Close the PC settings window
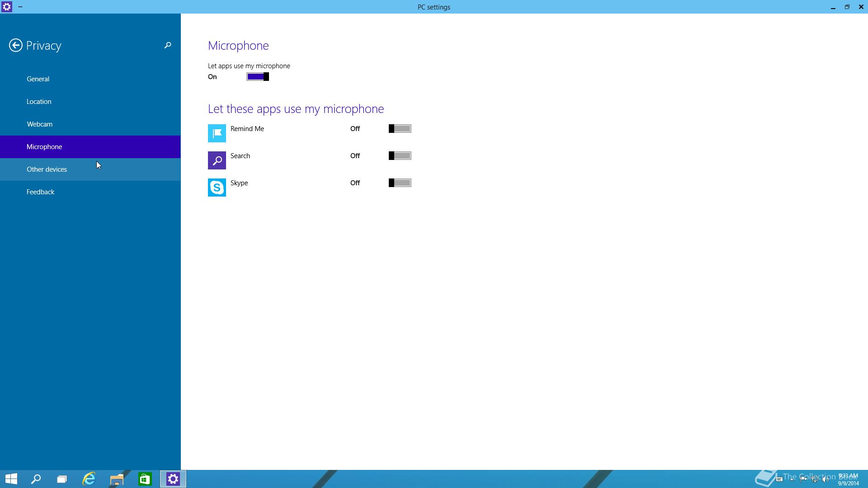 pyautogui.click(x=861, y=7)
